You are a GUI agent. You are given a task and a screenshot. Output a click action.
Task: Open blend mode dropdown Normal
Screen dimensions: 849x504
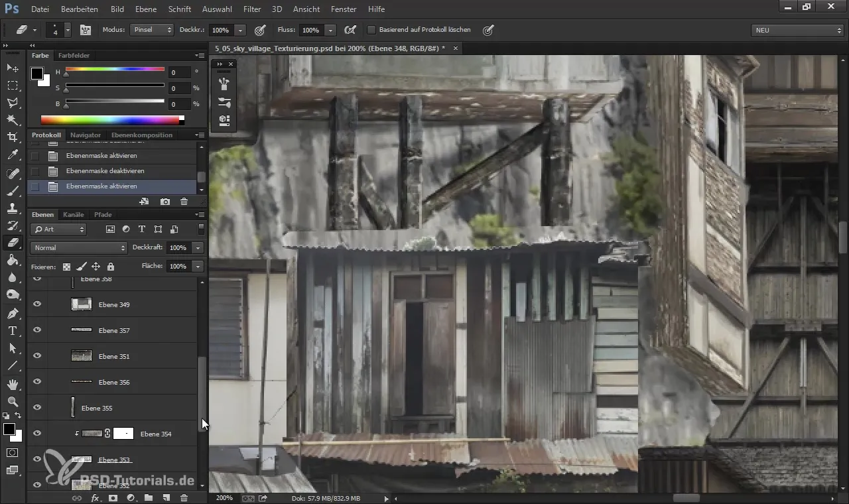coord(78,247)
